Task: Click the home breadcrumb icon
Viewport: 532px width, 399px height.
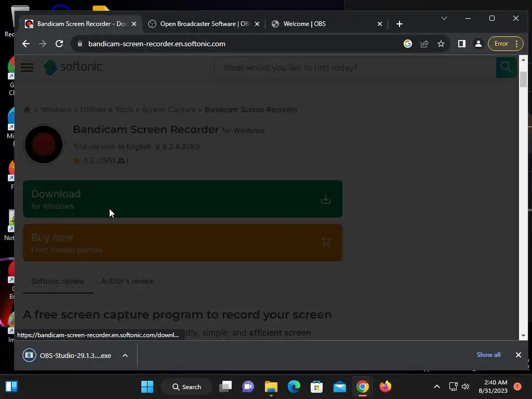Action: (27, 110)
